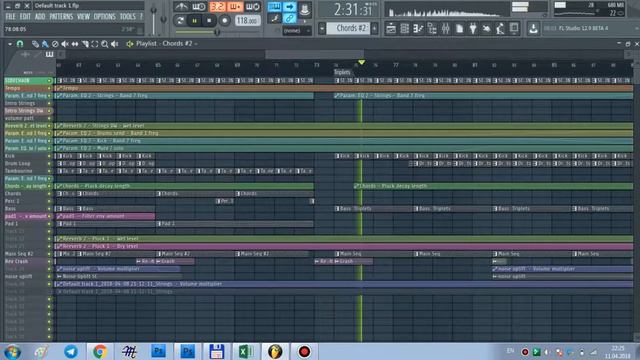The height and width of the screenshot is (360, 640).
Task: Open the Browser tree icon
Action: pyautogui.click(x=432, y=28)
